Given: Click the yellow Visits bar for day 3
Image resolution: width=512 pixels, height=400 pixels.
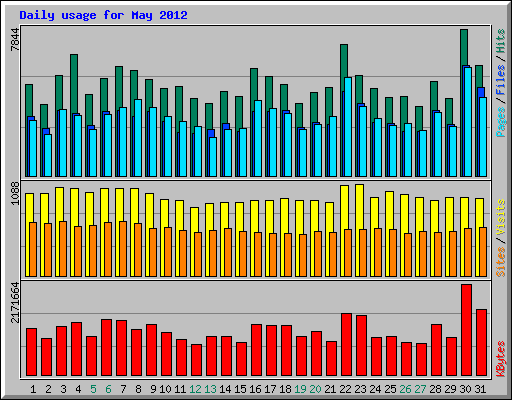Looking at the screenshot, I should (x=59, y=204).
